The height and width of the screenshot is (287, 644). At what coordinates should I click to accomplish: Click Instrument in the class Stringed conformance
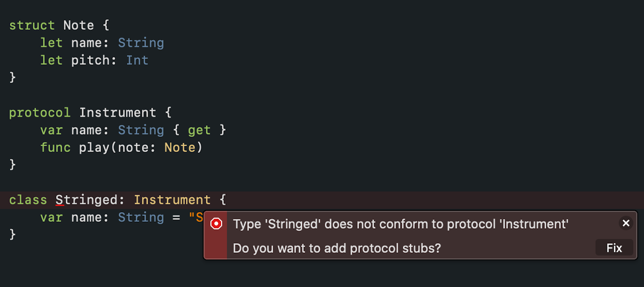(172, 200)
